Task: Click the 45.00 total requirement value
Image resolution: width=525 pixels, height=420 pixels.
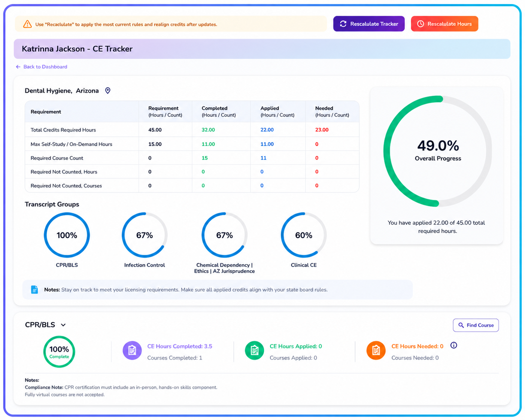Action: [x=155, y=130]
